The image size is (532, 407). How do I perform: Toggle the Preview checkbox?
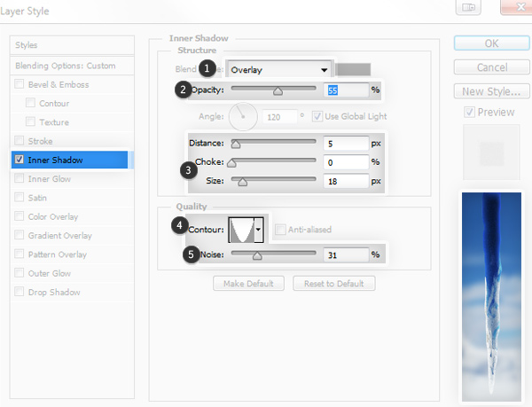click(x=470, y=113)
